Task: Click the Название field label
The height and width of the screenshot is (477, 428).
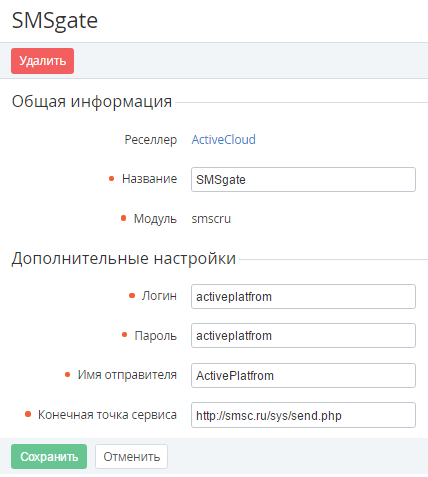Action: 149,179
